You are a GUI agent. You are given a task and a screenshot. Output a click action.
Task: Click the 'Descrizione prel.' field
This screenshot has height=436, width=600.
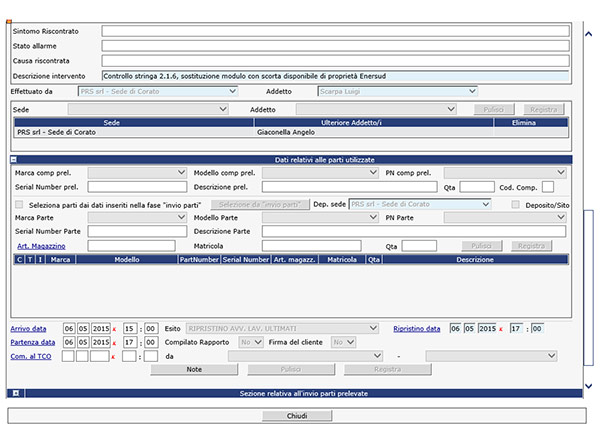point(349,187)
